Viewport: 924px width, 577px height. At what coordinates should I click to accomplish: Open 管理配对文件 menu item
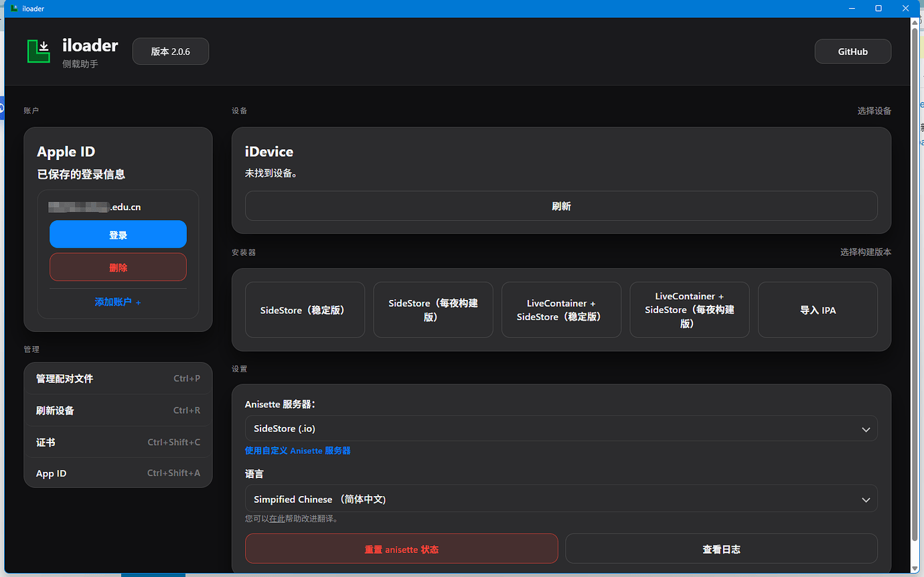118,378
